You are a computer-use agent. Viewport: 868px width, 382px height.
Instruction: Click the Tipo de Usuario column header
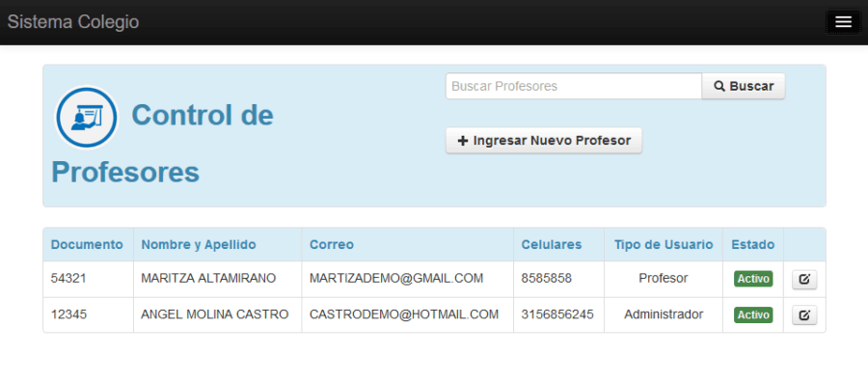point(664,245)
